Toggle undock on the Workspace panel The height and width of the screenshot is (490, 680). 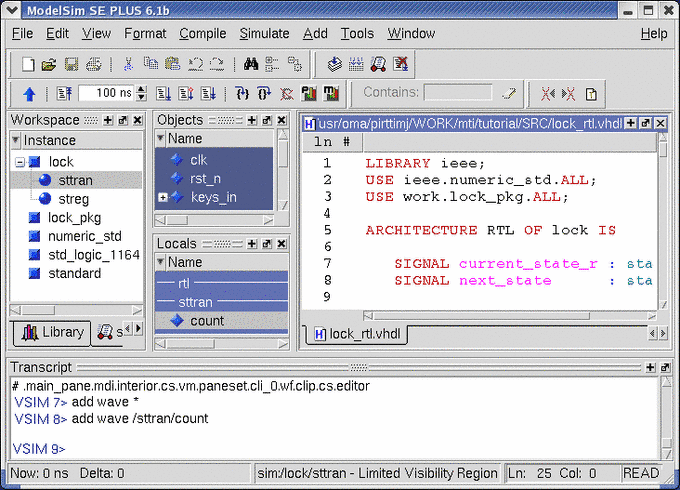(123, 120)
